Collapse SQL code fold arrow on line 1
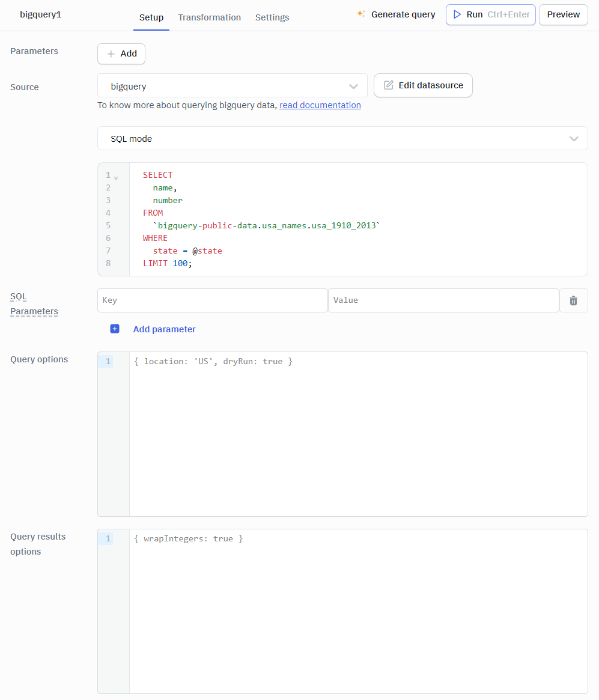The width and height of the screenshot is (599, 700). 116,178
